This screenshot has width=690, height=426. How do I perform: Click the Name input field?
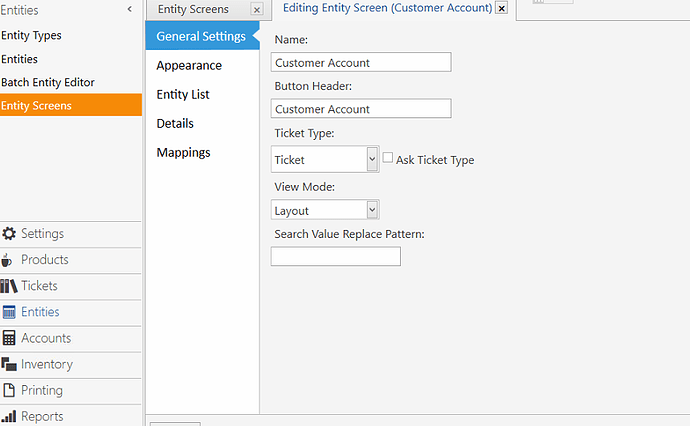click(361, 62)
